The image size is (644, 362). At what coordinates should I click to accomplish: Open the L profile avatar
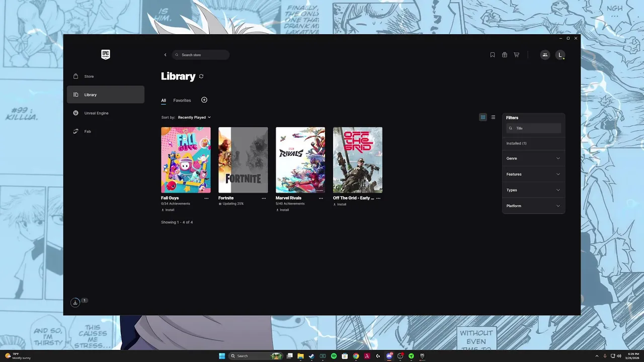[x=560, y=55]
